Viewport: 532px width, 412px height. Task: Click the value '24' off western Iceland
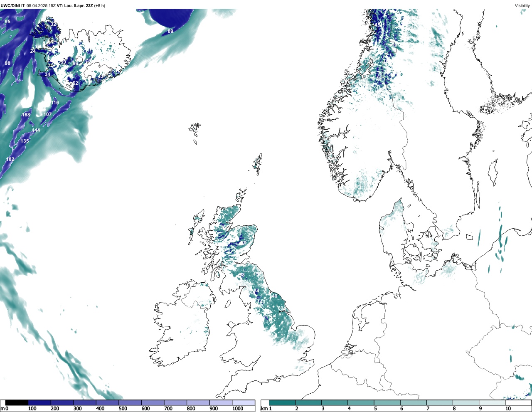[33, 51]
